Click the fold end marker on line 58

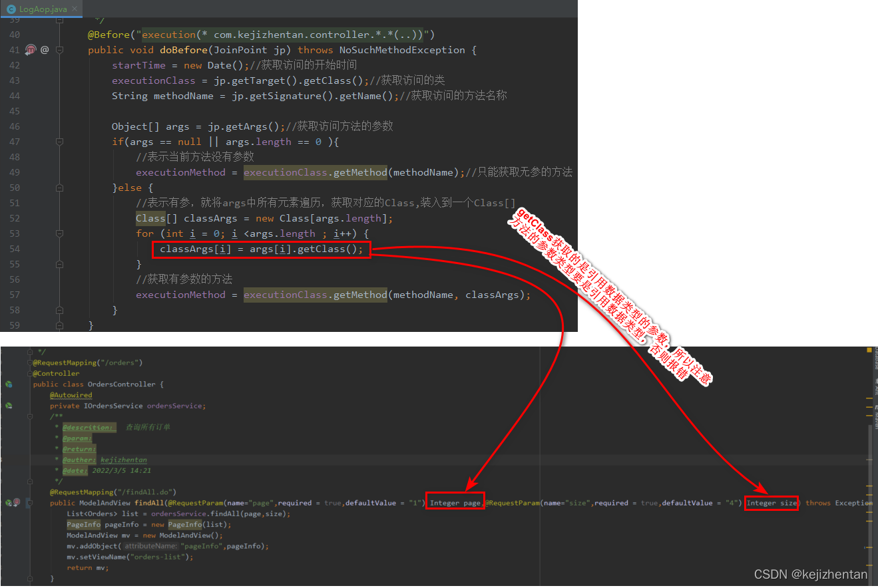click(x=59, y=310)
